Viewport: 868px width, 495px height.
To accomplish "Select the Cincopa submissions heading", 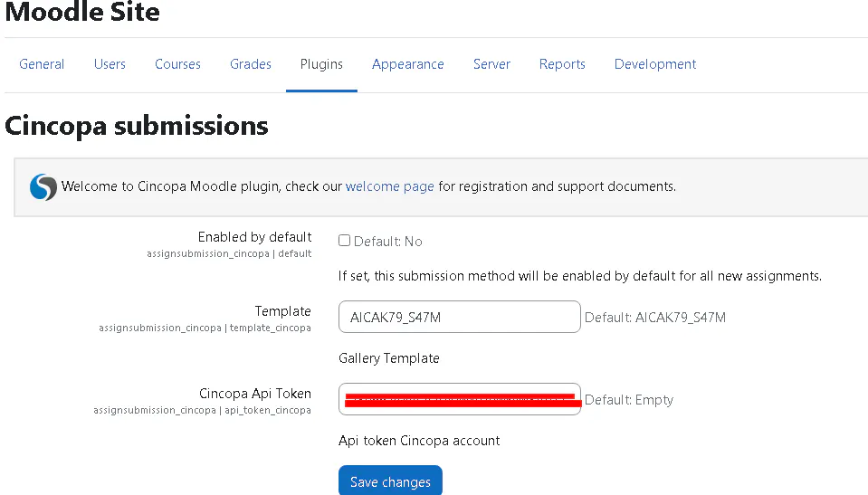I will click(x=136, y=126).
